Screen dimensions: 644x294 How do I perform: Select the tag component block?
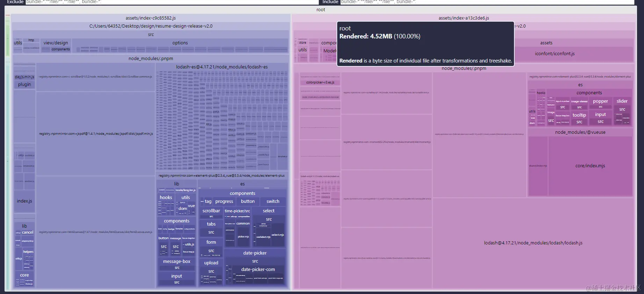(x=208, y=201)
